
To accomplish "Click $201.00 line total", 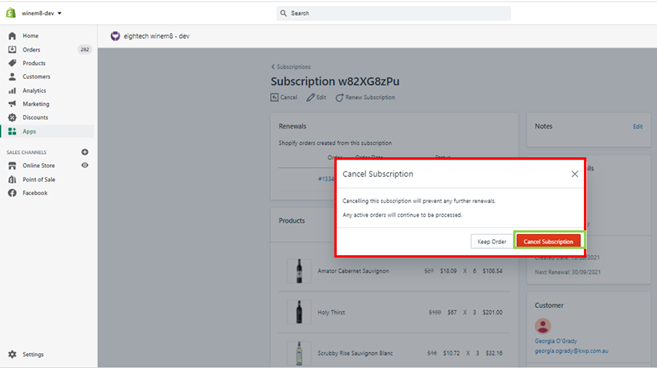I will coord(492,312).
